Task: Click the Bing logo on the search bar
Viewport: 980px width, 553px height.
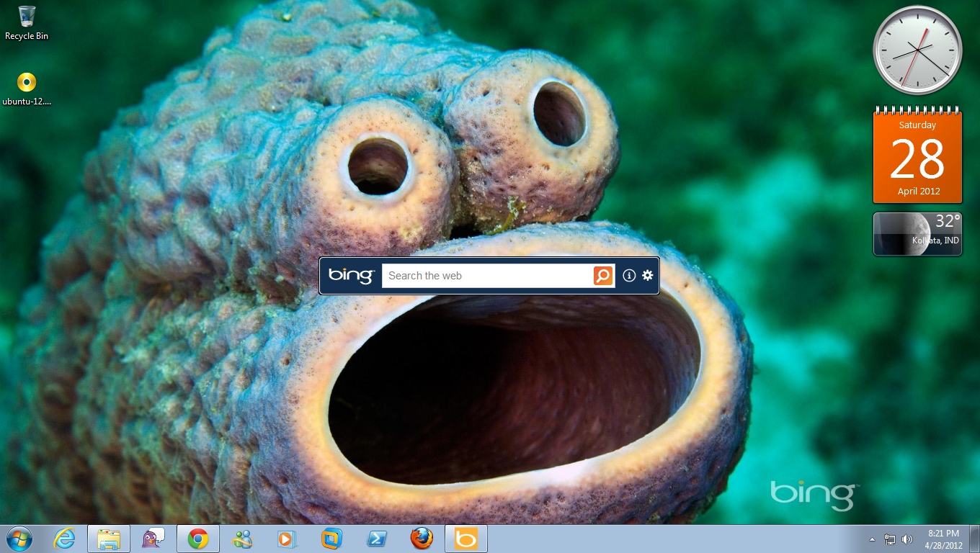Action: [x=352, y=275]
